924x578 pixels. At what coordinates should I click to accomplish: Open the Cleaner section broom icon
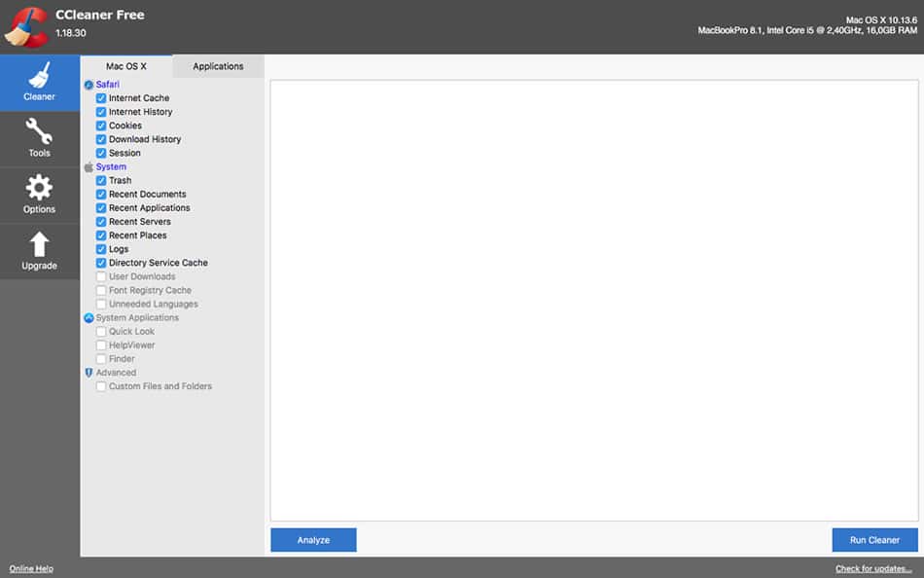40,75
